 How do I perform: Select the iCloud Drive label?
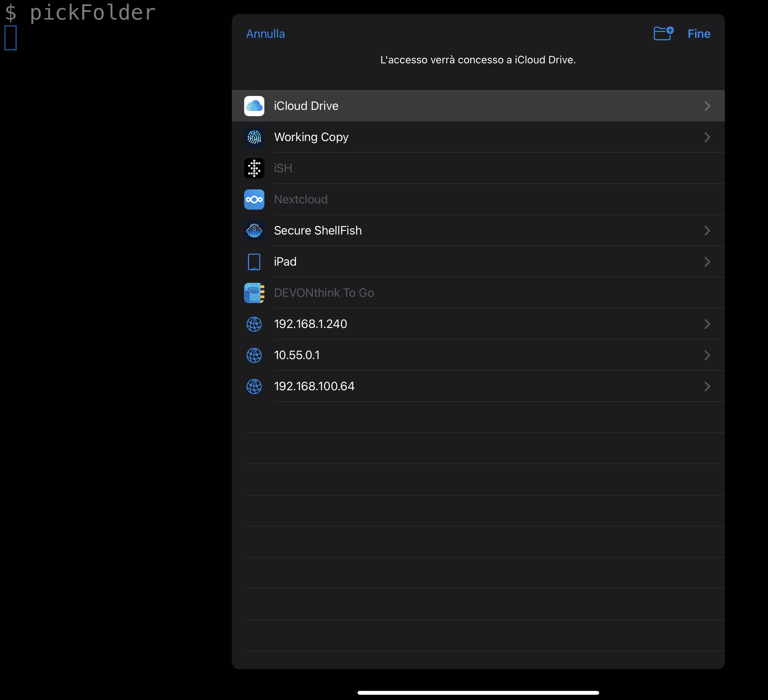pyautogui.click(x=306, y=106)
